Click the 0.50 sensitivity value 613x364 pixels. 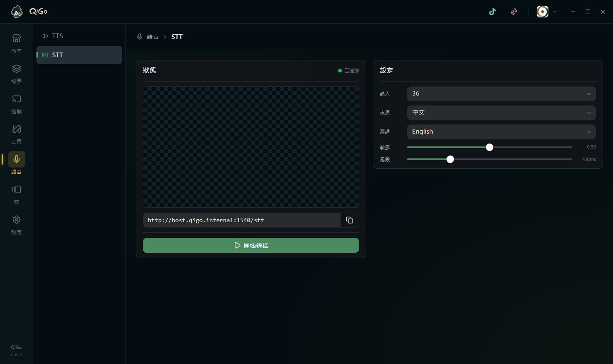[x=591, y=147]
